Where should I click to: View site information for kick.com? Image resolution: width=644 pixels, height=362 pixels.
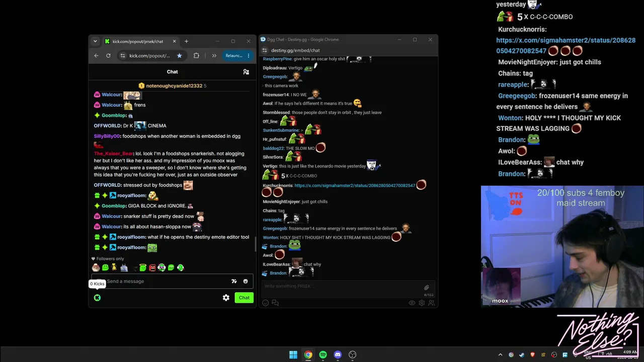point(122,55)
